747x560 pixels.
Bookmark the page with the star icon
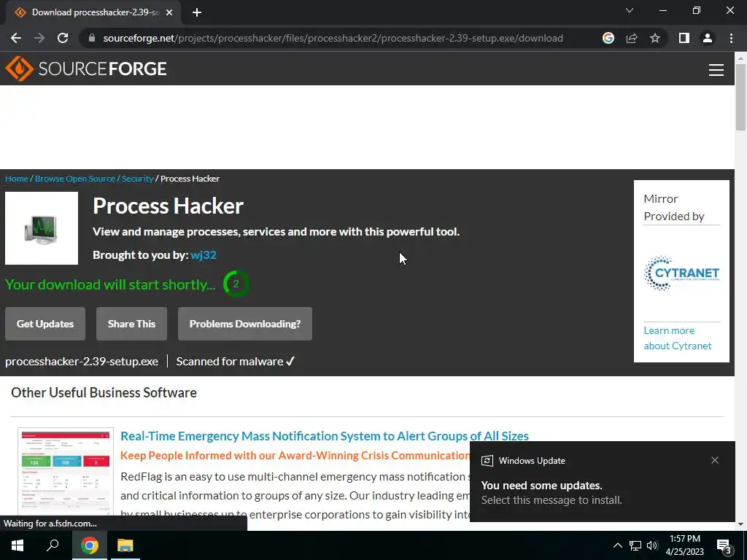point(655,38)
